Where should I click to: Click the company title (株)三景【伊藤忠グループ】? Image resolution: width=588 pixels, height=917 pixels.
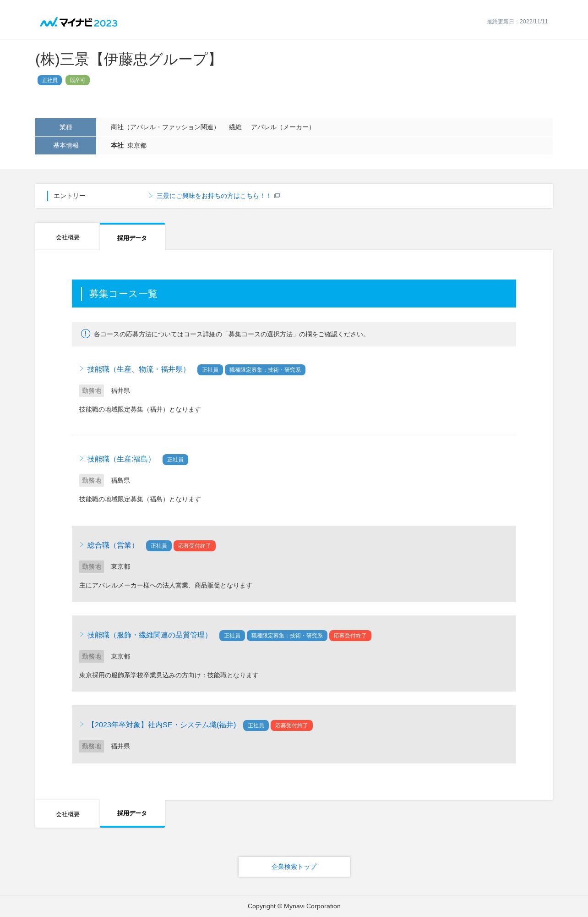(128, 59)
